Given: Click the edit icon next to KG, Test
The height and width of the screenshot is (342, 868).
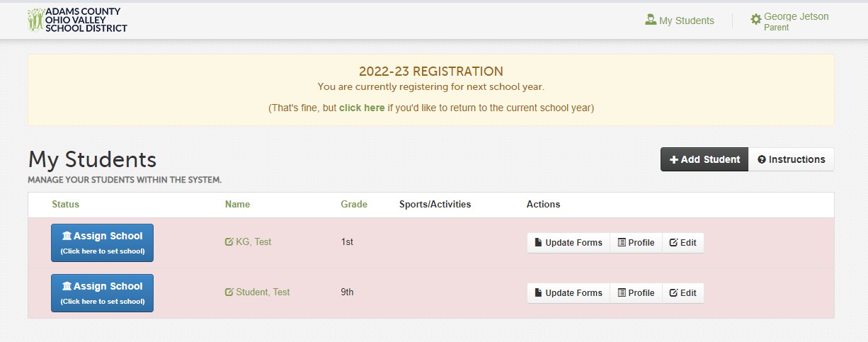Looking at the screenshot, I should pyautogui.click(x=229, y=242).
